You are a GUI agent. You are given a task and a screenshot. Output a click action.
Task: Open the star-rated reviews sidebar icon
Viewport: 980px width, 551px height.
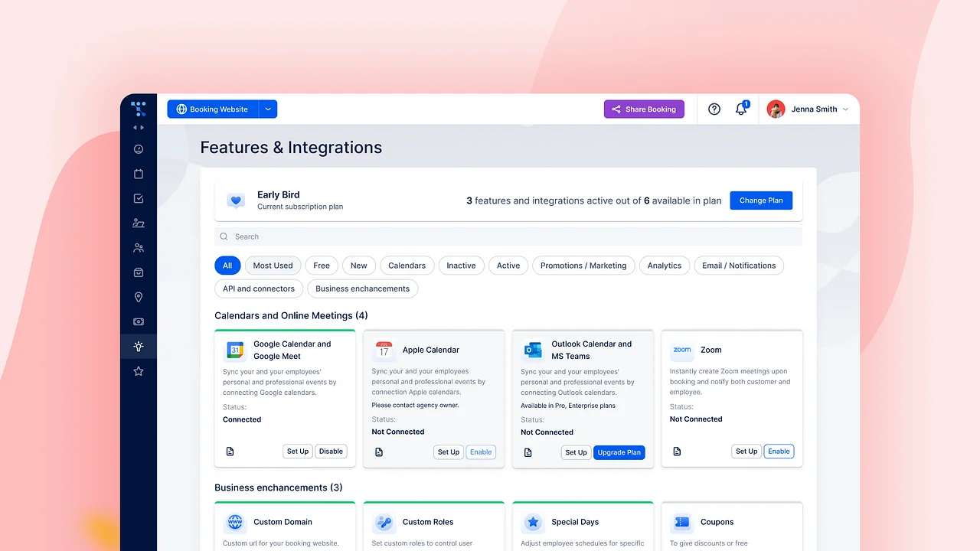tap(139, 370)
